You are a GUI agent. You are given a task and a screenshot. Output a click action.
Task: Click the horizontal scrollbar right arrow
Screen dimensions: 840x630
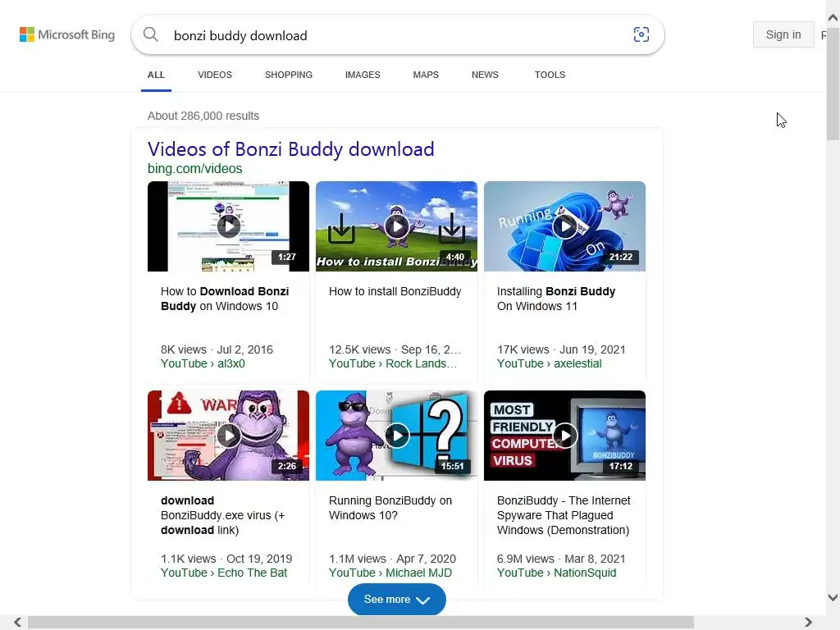coord(808,622)
